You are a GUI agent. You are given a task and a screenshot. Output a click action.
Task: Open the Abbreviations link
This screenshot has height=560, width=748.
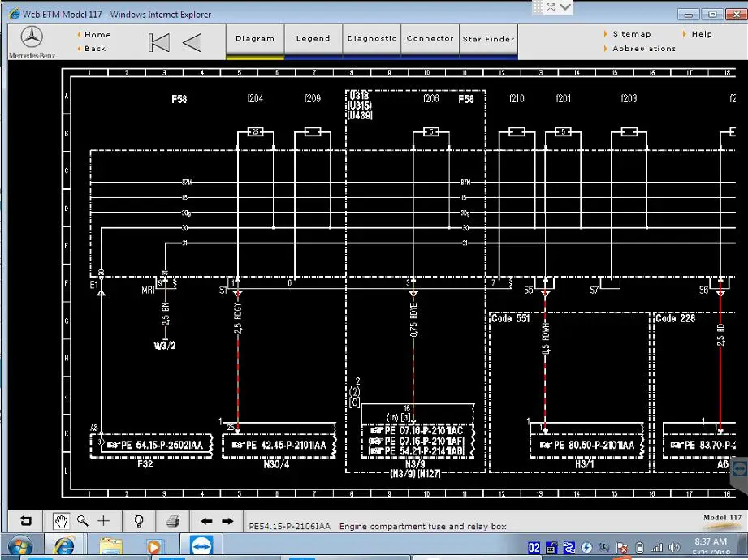coord(644,49)
